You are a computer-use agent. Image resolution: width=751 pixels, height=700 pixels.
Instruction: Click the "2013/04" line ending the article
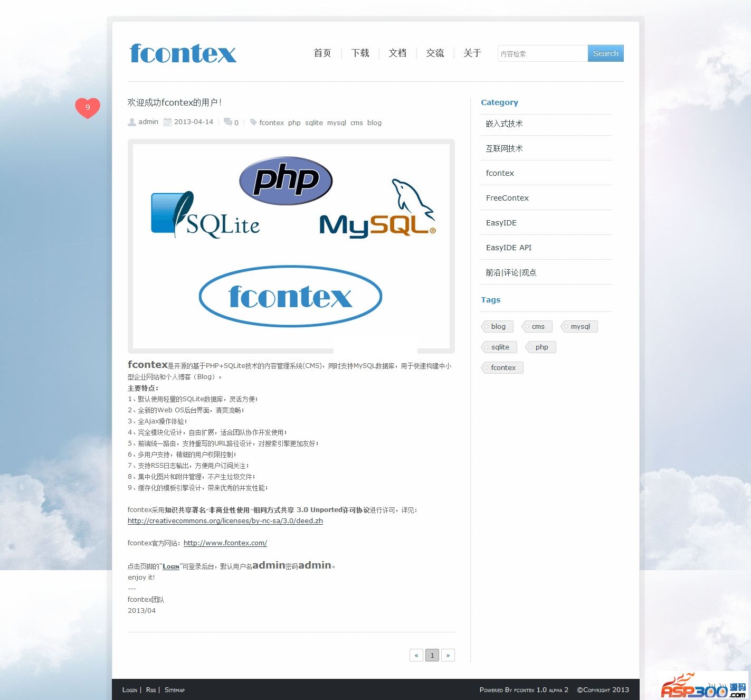tap(141, 611)
